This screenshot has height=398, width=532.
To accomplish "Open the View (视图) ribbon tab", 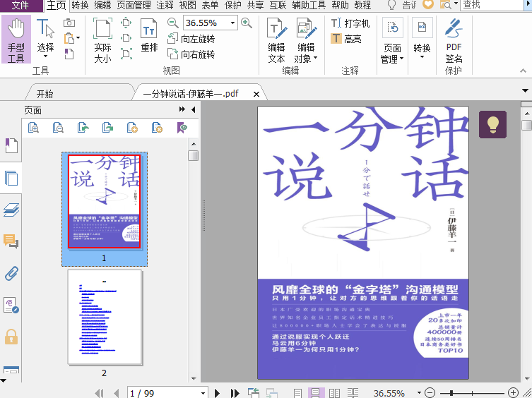I will point(188,5).
